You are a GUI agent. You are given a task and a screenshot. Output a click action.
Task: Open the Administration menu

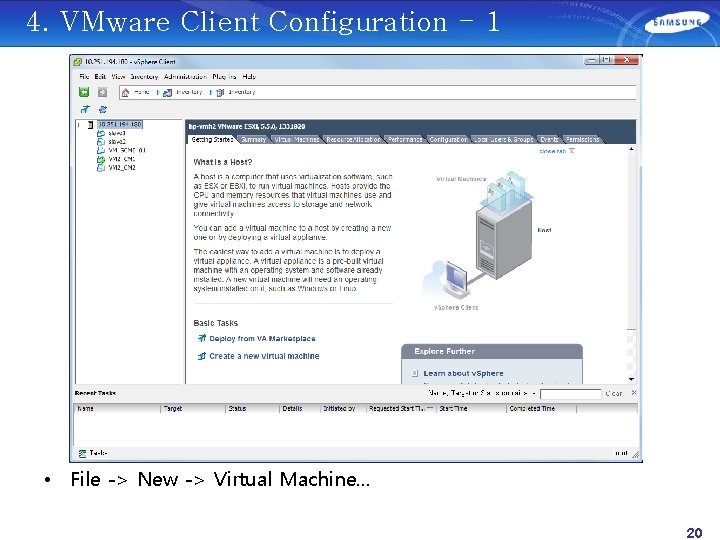186,77
